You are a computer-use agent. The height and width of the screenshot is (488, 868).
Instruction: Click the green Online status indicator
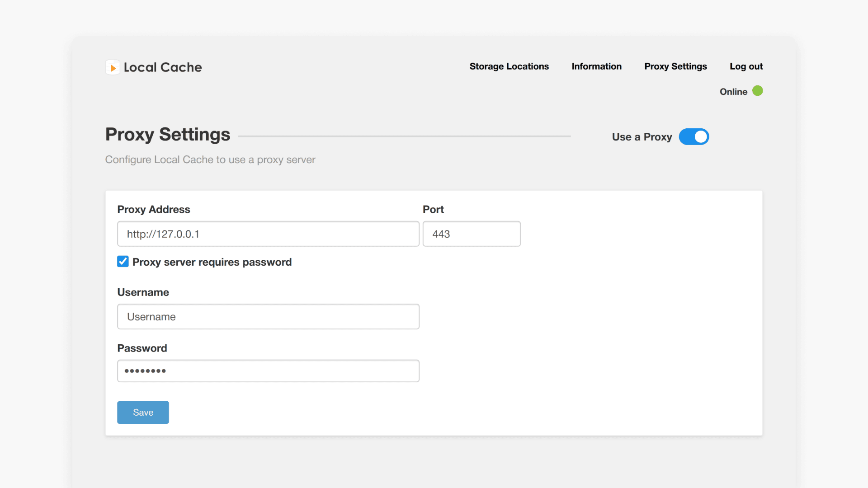click(757, 91)
